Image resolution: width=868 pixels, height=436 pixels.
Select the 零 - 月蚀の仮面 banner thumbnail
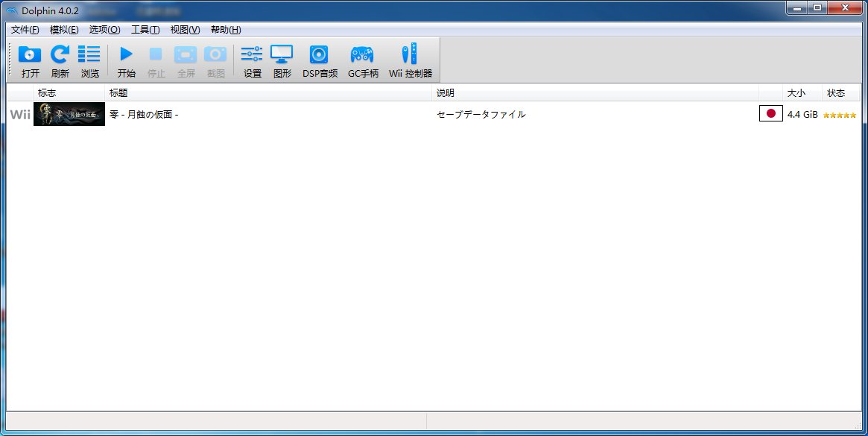pos(69,114)
